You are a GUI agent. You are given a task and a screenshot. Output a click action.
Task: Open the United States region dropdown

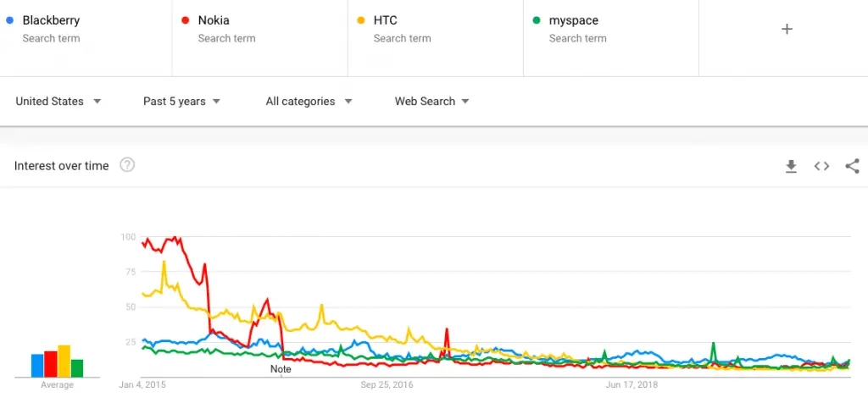click(x=58, y=101)
